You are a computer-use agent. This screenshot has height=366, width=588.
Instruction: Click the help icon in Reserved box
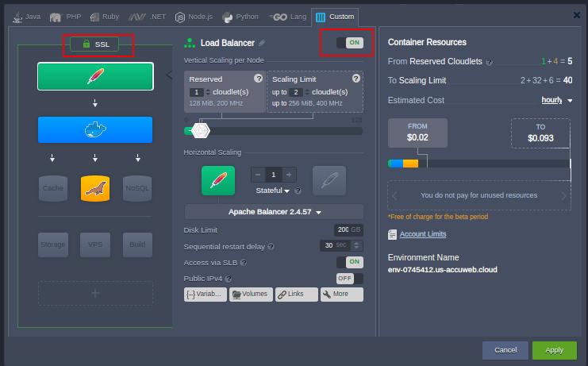pos(258,79)
